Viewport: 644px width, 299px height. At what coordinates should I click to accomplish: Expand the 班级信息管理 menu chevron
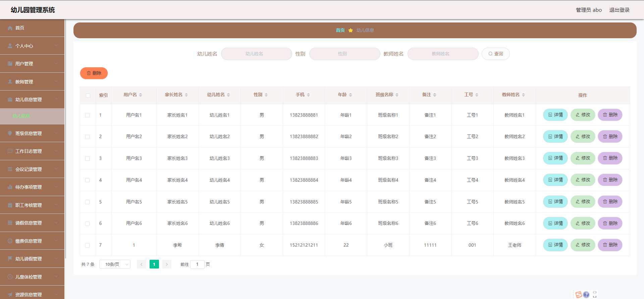(56, 133)
